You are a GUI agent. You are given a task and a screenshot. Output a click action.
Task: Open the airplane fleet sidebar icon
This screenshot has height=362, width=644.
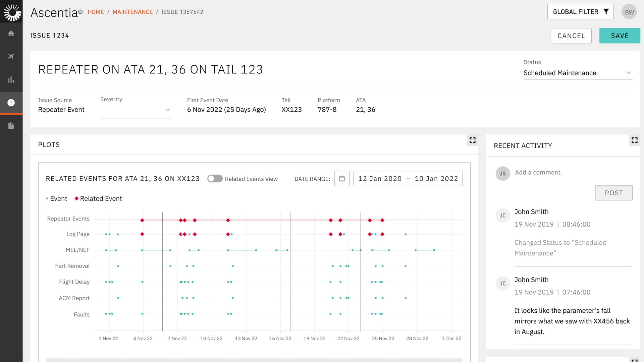tap(11, 56)
